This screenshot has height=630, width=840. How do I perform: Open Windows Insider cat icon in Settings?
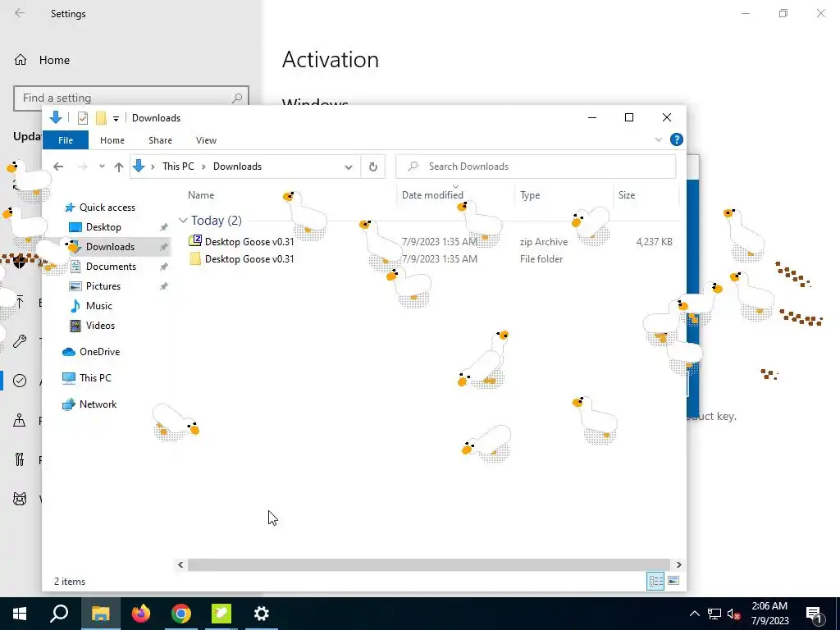tap(20, 499)
